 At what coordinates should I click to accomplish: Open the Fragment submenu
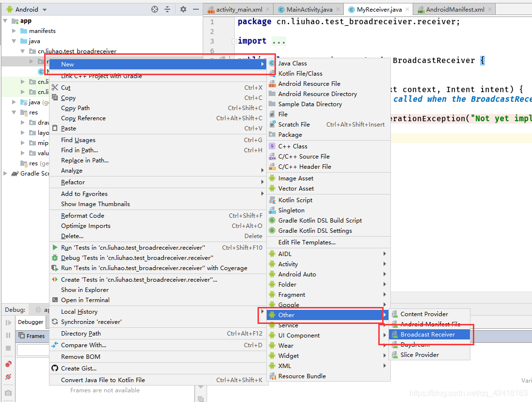327,294
